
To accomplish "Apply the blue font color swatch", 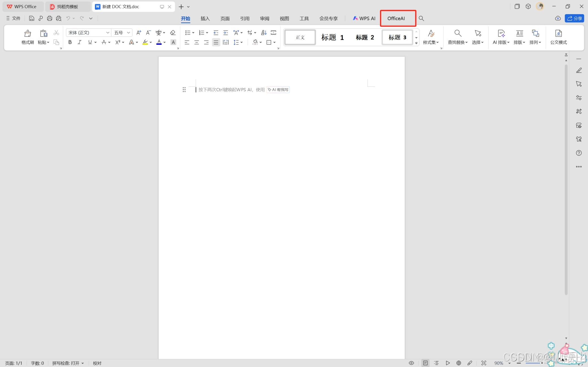I will pyautogui.click(x=159, y=42).
